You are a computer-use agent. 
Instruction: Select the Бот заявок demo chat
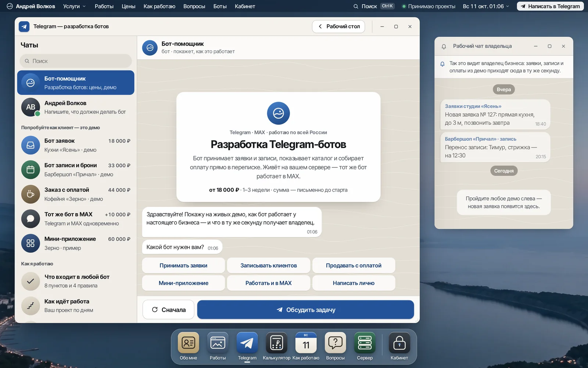(76, 145)
